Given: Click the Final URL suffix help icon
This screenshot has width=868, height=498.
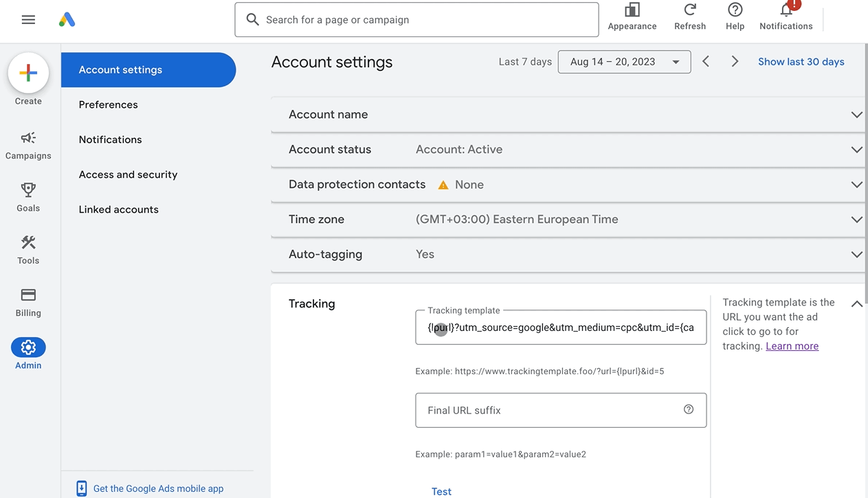Looking at the screenshot, I should 689,409.
